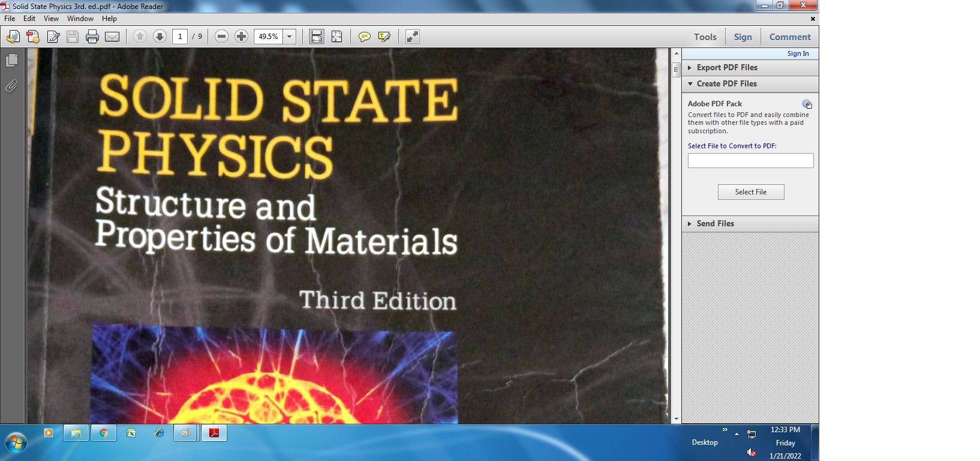The height and width of the screenshot is (461, 980).
Task: Click the zoom percentage value field
Action: pyautogui.click(x=269, y=37)
